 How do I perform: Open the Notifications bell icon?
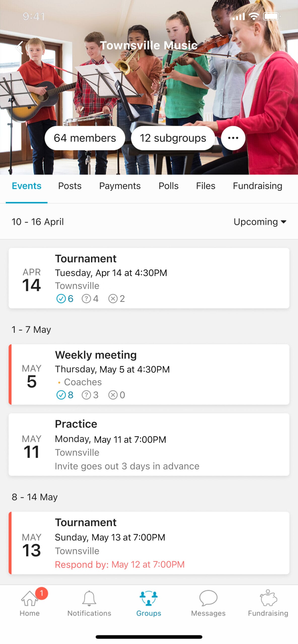pos(89,599)
